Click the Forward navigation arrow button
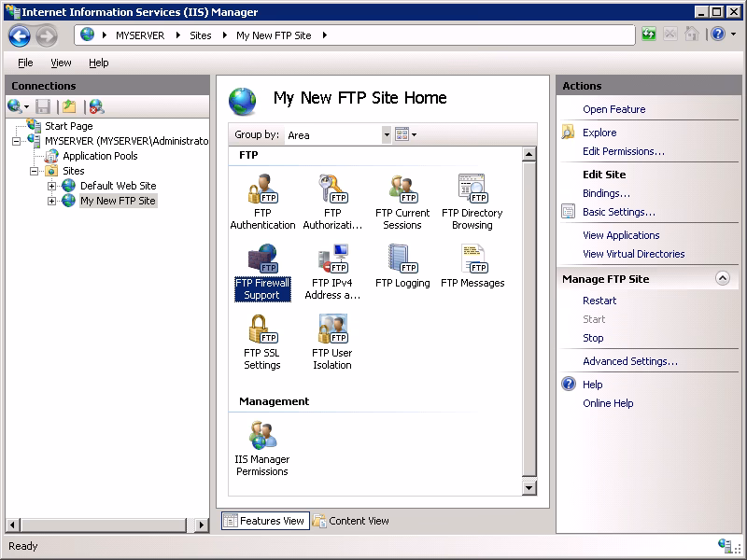 coord(47,35)
